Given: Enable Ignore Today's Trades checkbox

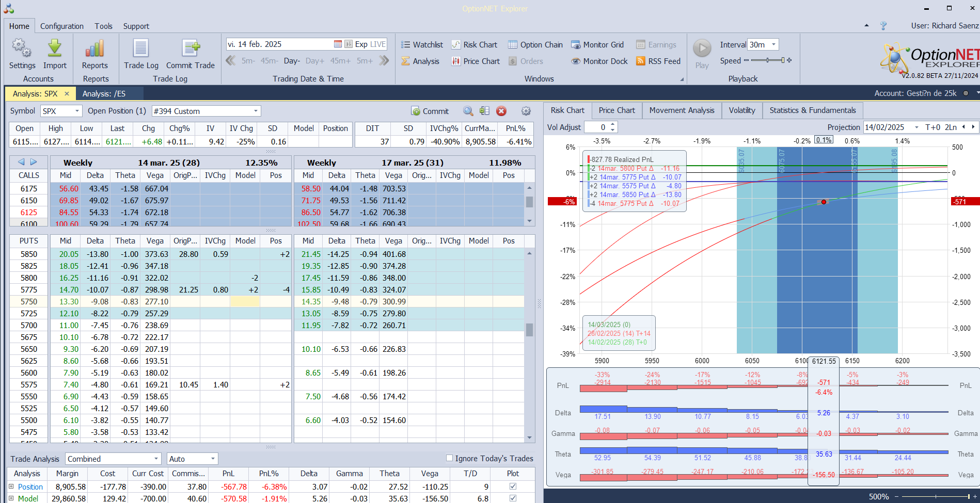Looking at the screenshot, I should tap(449, 458).
